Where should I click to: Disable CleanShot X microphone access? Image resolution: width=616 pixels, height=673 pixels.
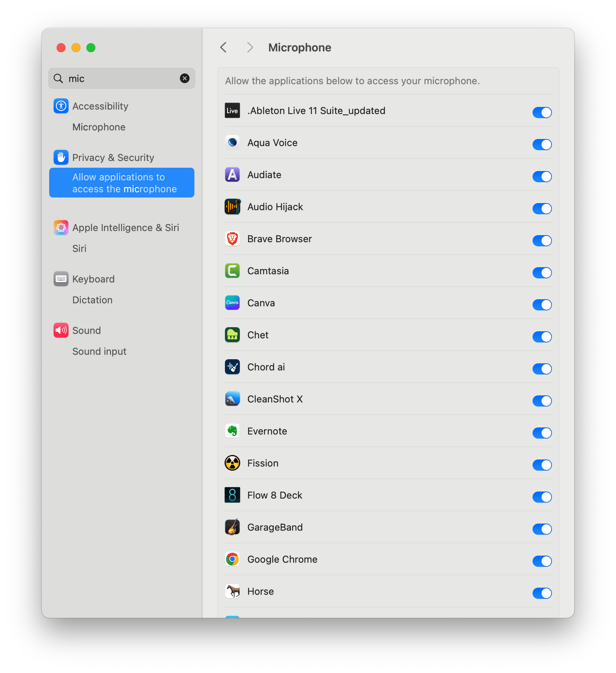[542, 401]
